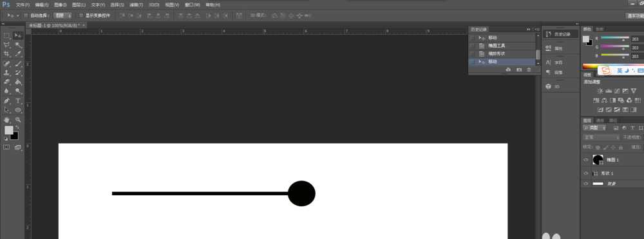Image resolution: width=644 pixels, height=239 pixels.
Task: Enable Show Transform Controls checkbox
Action: 81,15
